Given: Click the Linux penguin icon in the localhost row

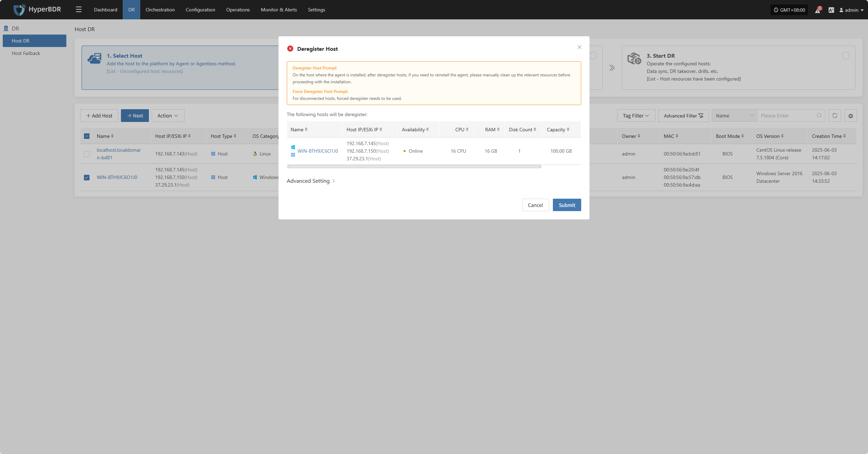Looking at the screenshot, I should [255, 154].
